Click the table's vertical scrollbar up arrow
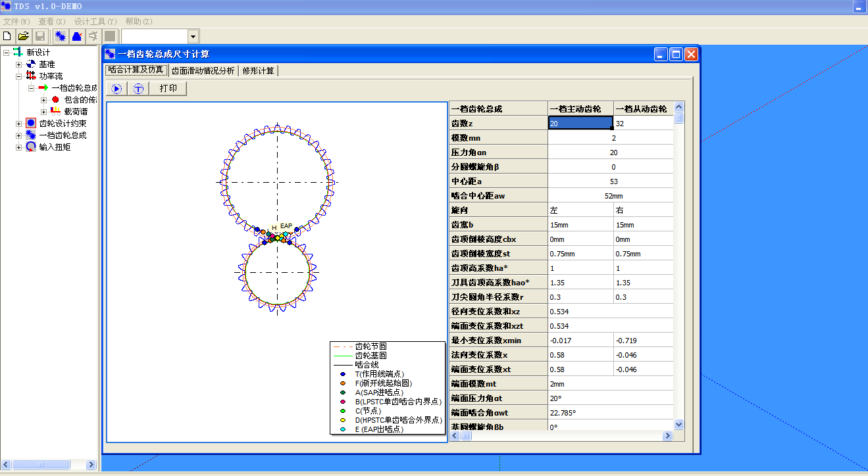This screenshot has height=476, width=868. (679, 107)
